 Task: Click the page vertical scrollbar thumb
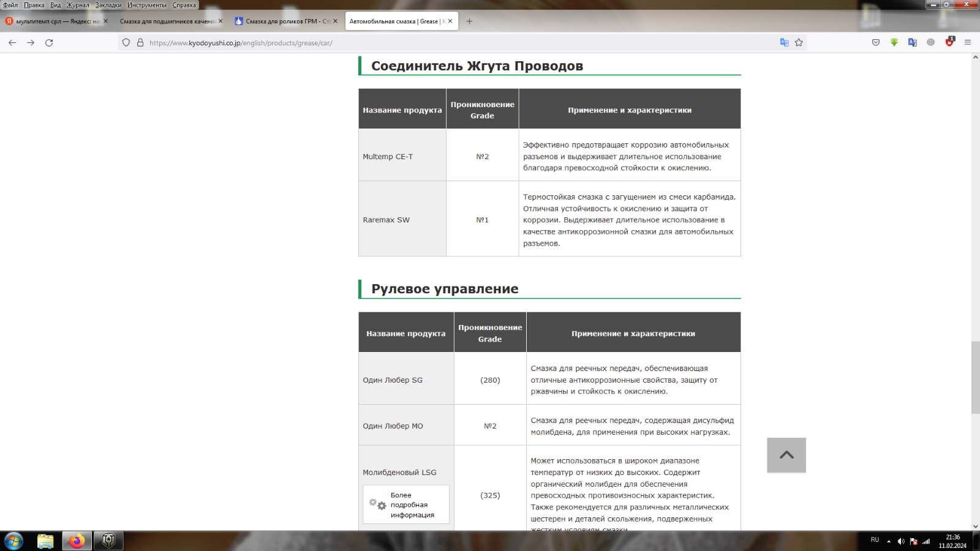975,378
